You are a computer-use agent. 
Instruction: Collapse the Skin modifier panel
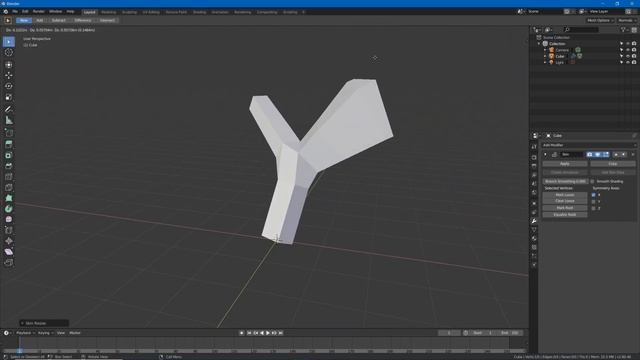[545, 154]
